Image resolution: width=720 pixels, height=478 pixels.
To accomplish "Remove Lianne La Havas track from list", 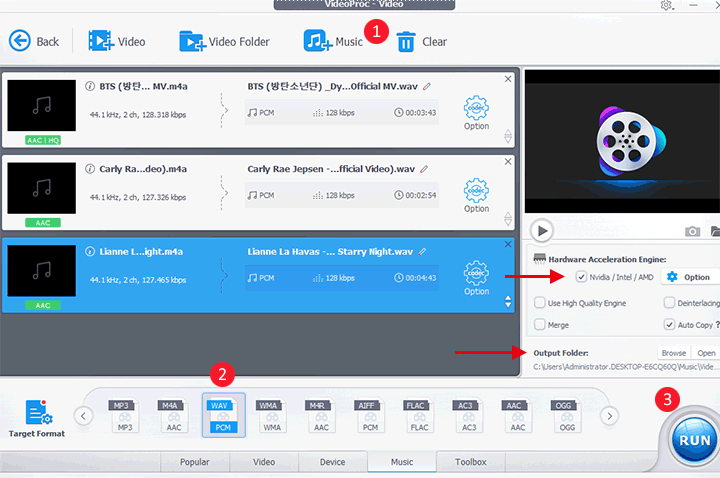I will click(508, 244).
